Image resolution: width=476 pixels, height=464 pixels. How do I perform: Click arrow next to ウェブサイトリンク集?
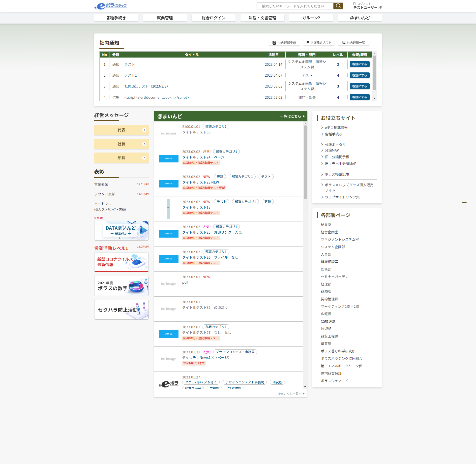pos(322,197)
